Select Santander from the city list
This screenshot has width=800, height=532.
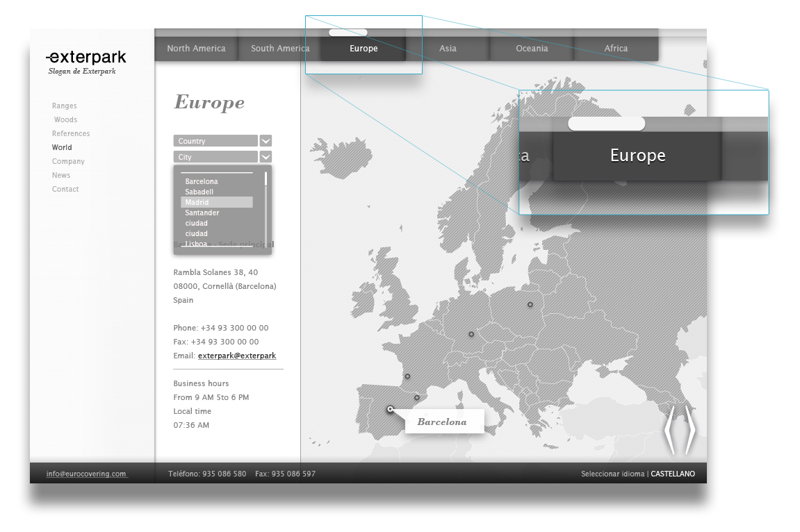[202, 213]
